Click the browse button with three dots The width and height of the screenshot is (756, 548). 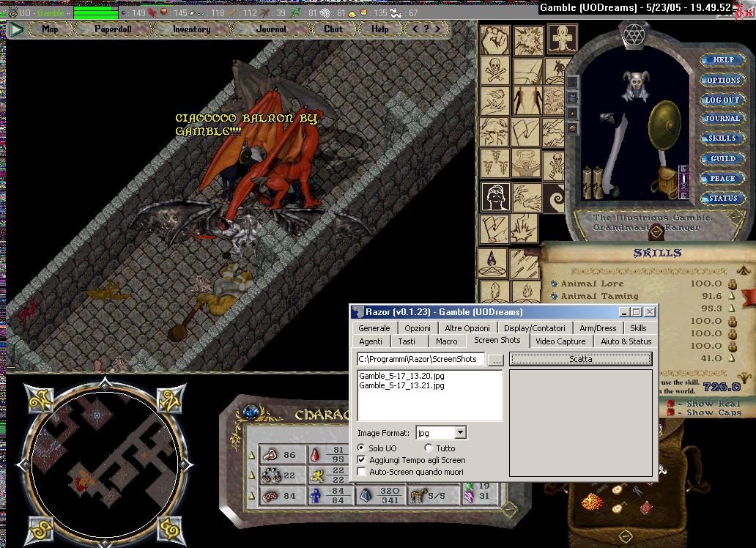pos(496,360)
